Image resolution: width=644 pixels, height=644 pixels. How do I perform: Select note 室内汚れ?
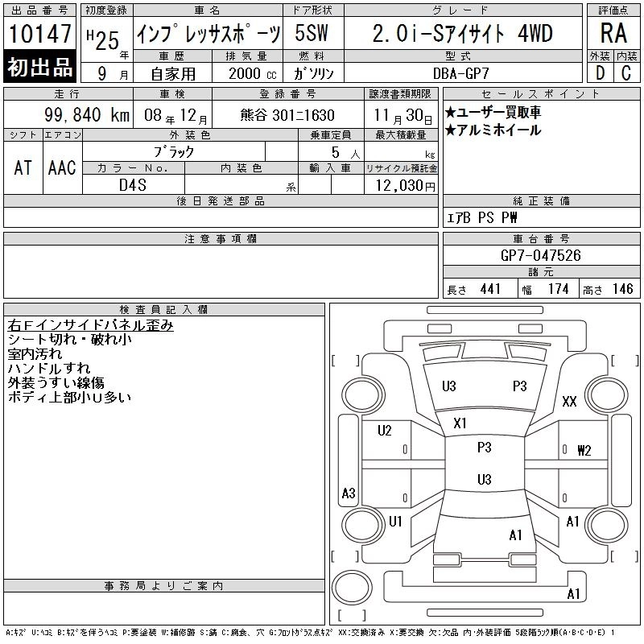(x=35, y=354)
